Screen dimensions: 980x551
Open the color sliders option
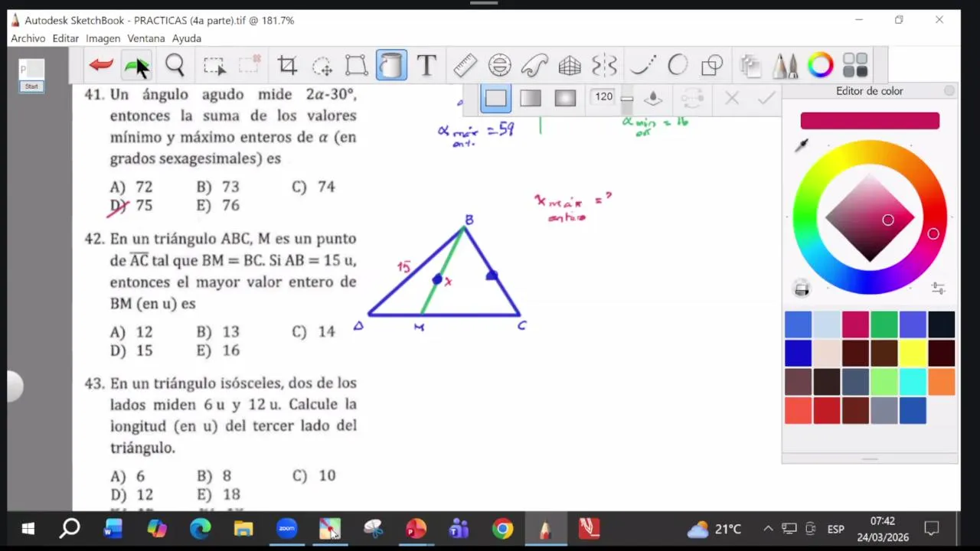938,289
